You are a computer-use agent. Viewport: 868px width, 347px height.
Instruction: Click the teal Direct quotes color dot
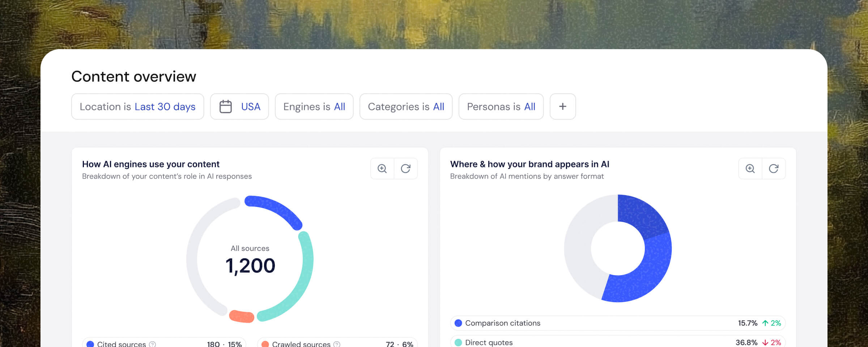pyautogui.click(x=458, y=343)
